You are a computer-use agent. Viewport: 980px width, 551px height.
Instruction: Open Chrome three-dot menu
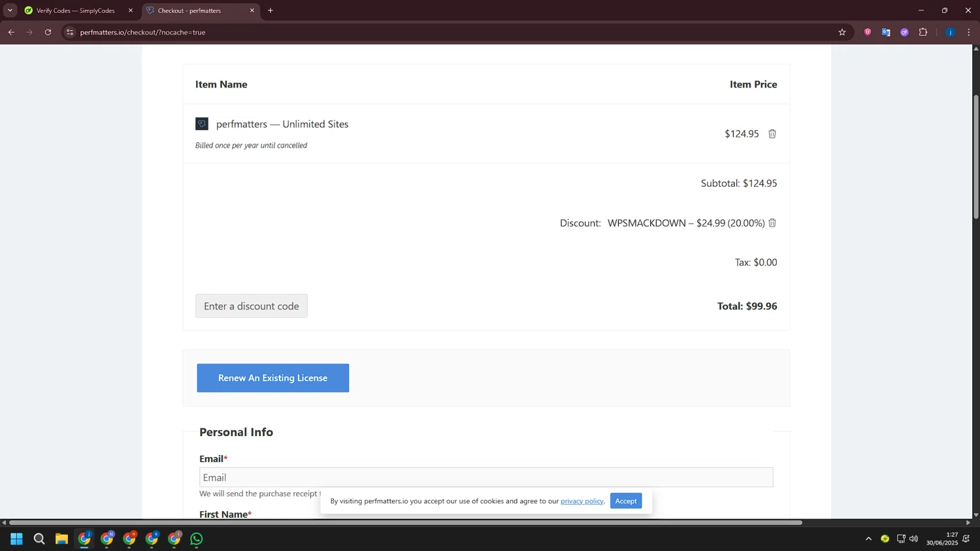tap(969, 32)
